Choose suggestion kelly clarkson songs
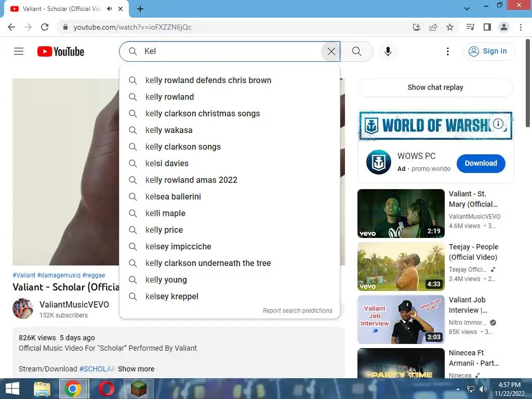This screenshot has width=532, height=399. pyautogui.click(x=229, y=147)
